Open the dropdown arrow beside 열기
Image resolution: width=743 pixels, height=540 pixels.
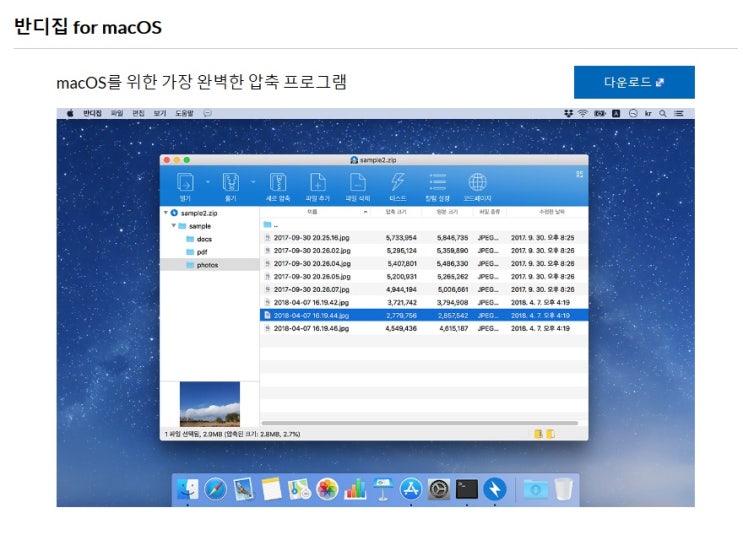click(208, 182)
